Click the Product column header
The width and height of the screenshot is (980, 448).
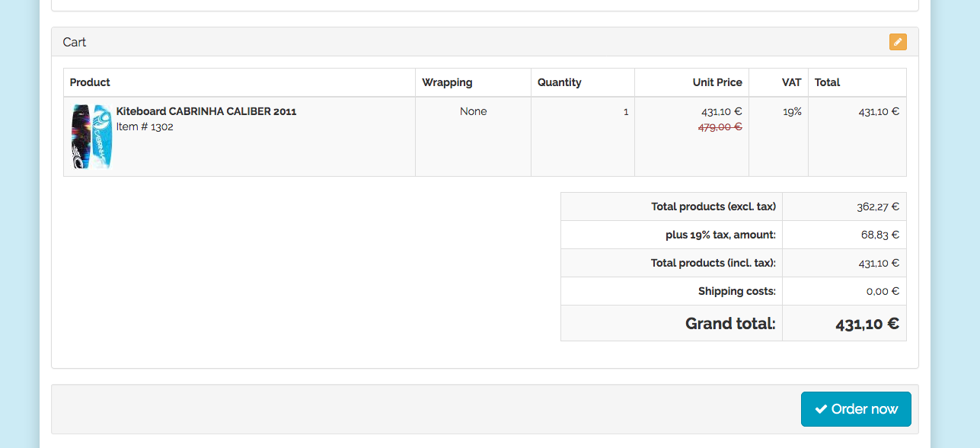tap(90, 82)
